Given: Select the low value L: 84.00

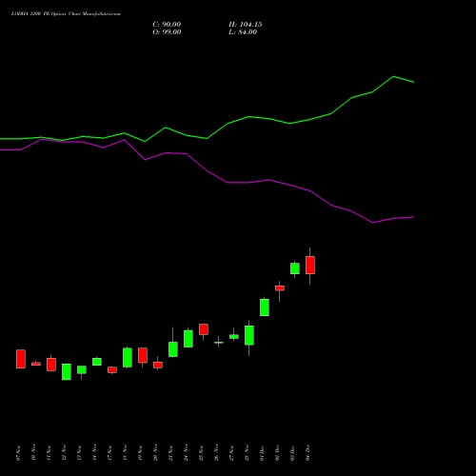Looking at the screenshot, I should pos(243,32).
